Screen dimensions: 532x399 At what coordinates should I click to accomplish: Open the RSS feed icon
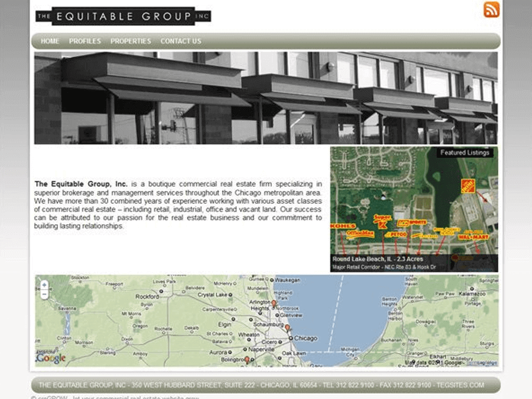click(x=491, y=9)
